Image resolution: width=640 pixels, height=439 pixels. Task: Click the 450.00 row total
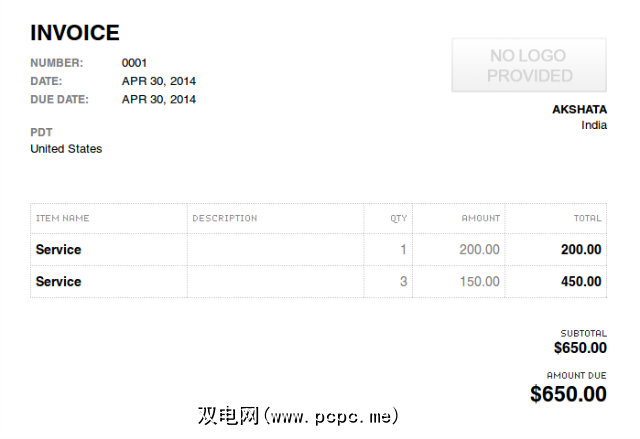coord(581,281)
